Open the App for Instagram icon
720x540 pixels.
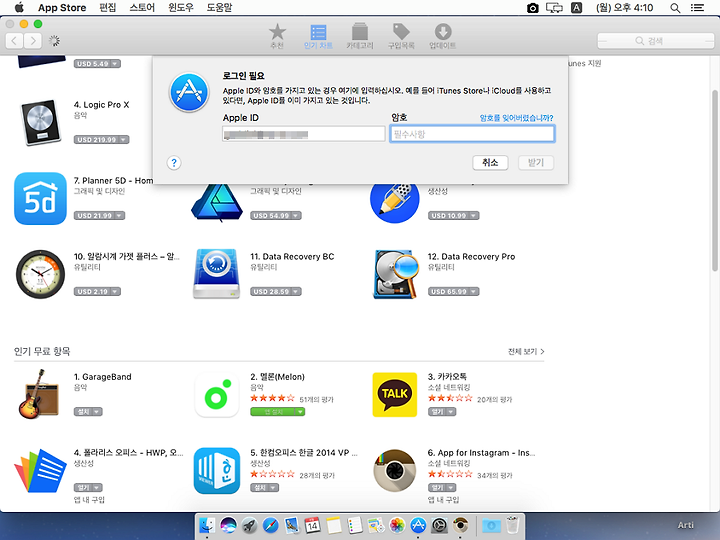[x=394, y=471]
